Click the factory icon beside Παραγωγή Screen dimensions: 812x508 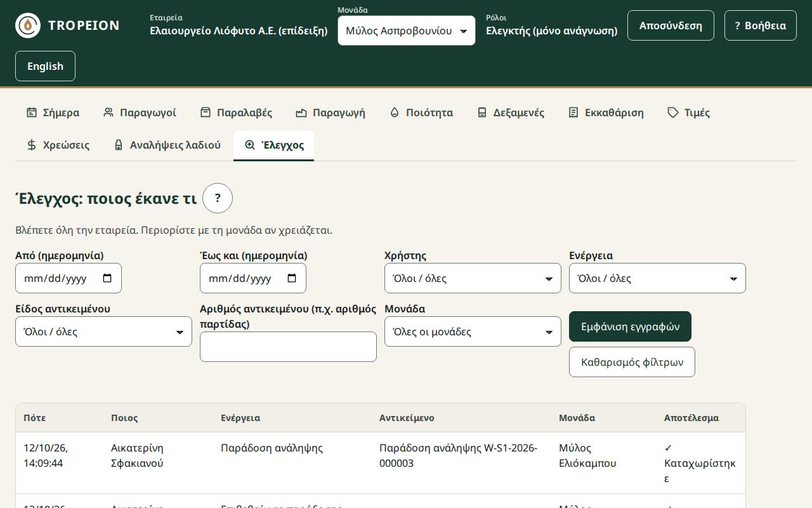(x=301, y=112)
